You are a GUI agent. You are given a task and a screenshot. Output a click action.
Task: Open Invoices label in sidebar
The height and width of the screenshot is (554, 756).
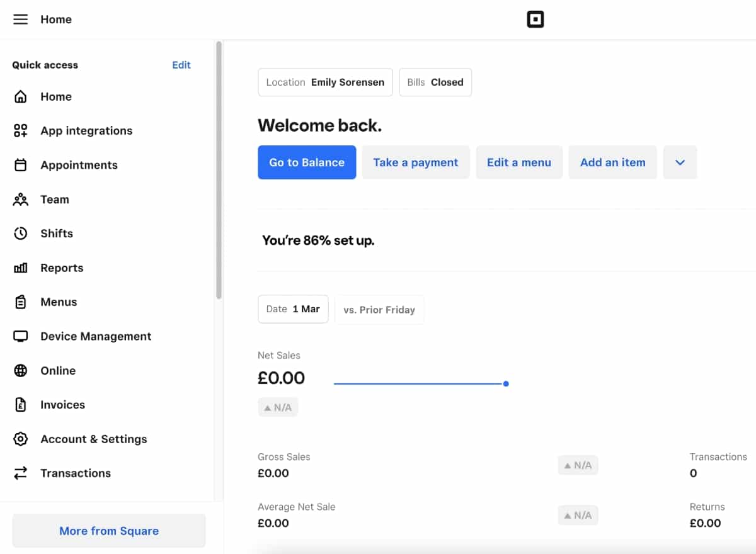62,405
